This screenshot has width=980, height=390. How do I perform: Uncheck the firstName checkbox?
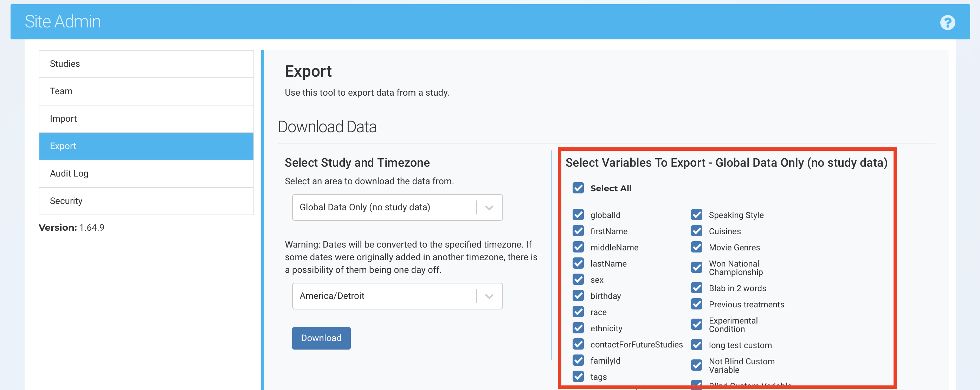578,231
